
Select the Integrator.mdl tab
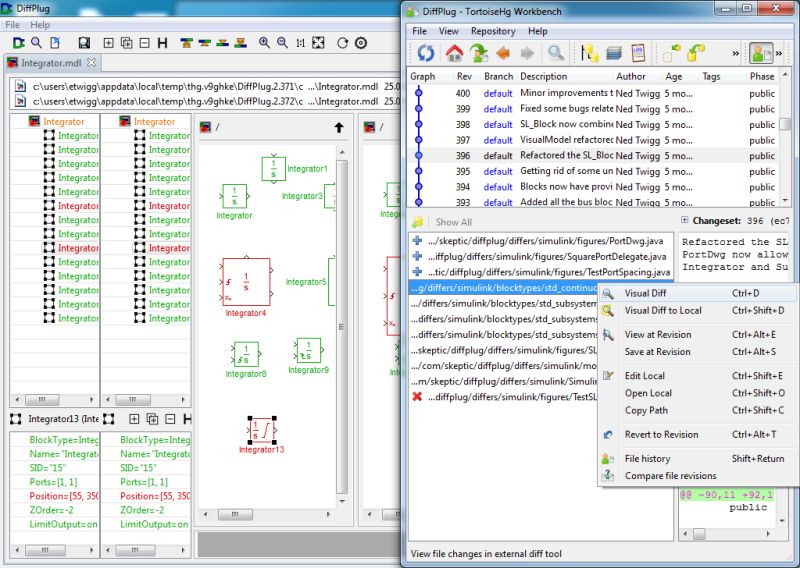coord(51,63)
